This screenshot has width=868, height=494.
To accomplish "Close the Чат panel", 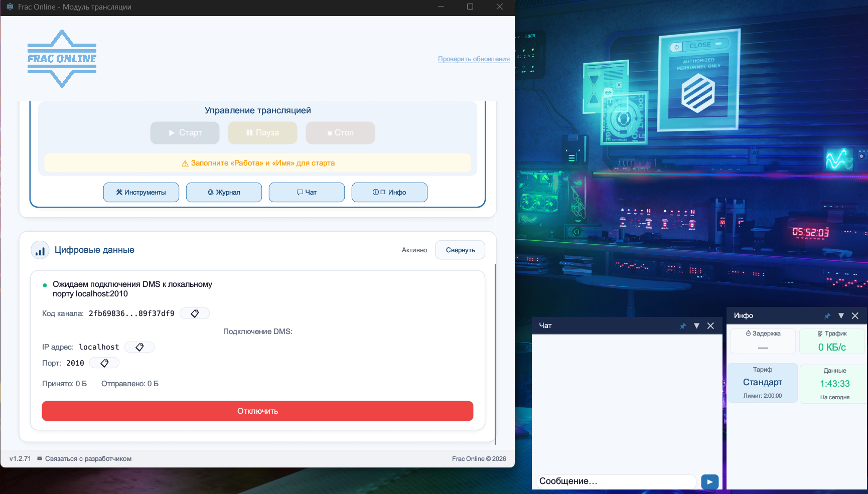I will 710,326.
